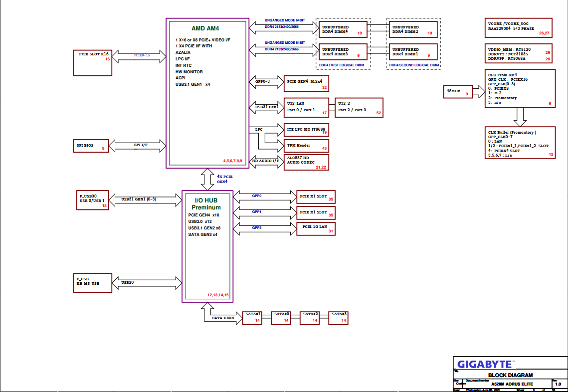Select the TPM Header block
Image resolution: width=568 pixels, height=392 pixels.
click(307, 146)
